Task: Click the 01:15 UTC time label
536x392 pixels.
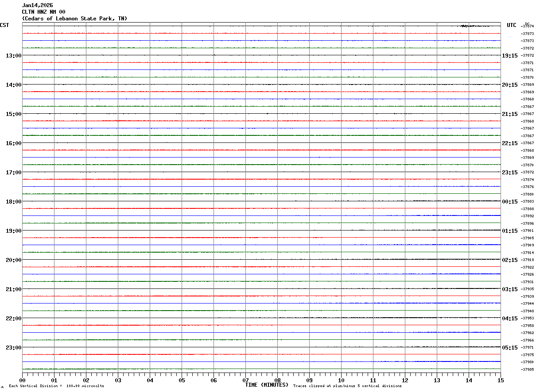Action: click(509, 231)
